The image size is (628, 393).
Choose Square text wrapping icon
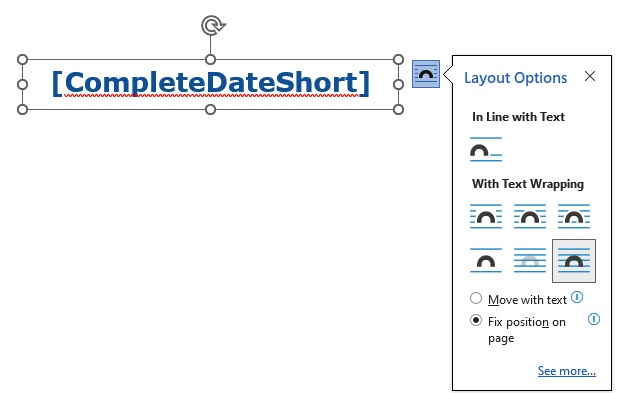[x=486, y=216]
